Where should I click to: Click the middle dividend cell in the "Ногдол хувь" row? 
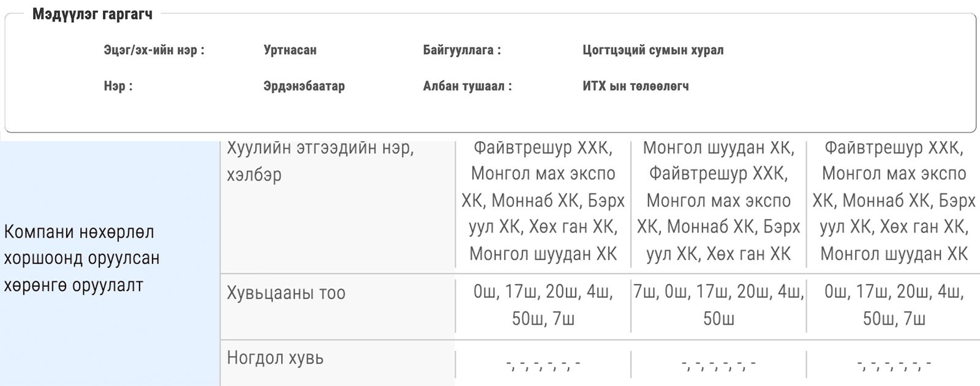point(718,365)
